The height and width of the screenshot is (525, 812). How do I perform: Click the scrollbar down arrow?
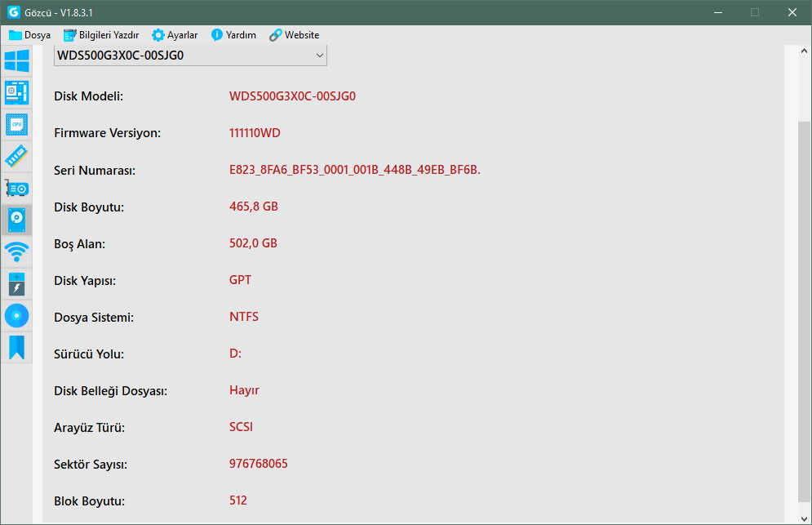coord(804,518)
